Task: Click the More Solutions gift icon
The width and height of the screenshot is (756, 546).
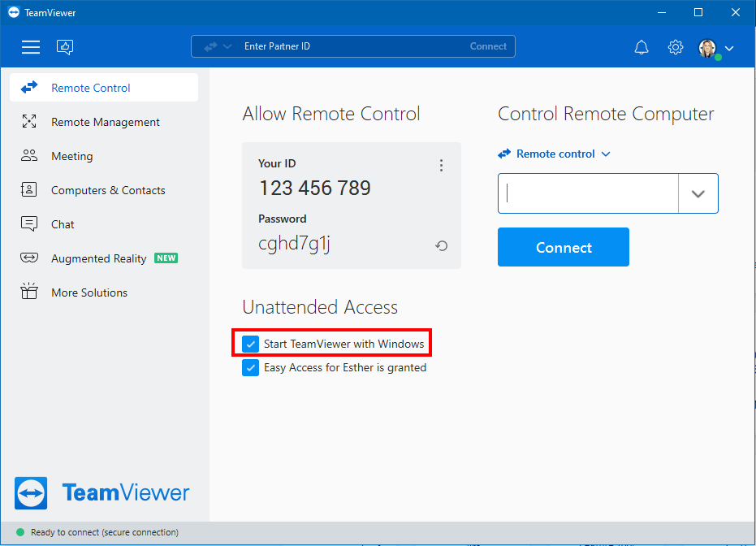Action: [x=29, y=291]
